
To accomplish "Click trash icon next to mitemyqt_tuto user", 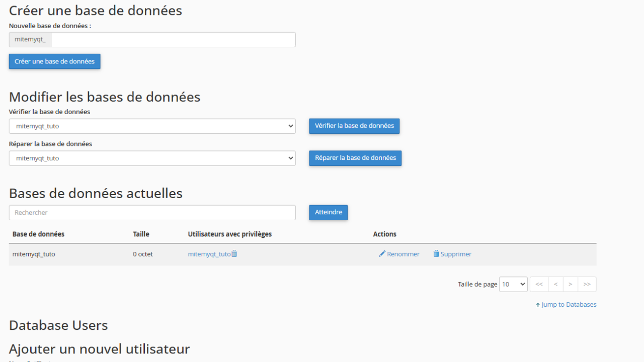I will [234, 254].
